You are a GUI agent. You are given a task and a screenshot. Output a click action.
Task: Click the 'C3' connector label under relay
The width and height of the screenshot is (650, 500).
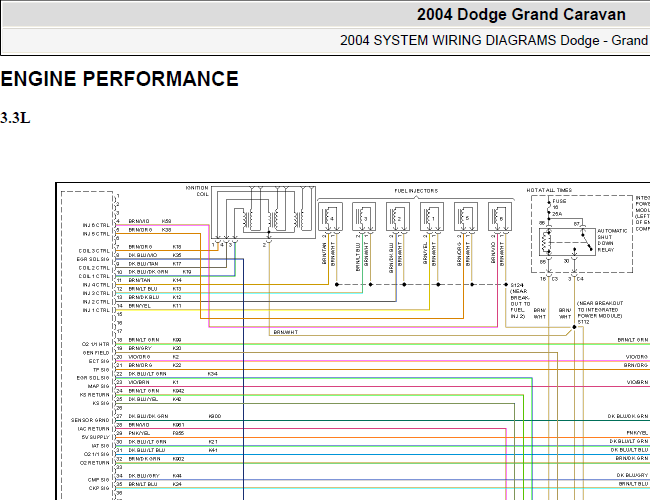[x=555, y=279]
